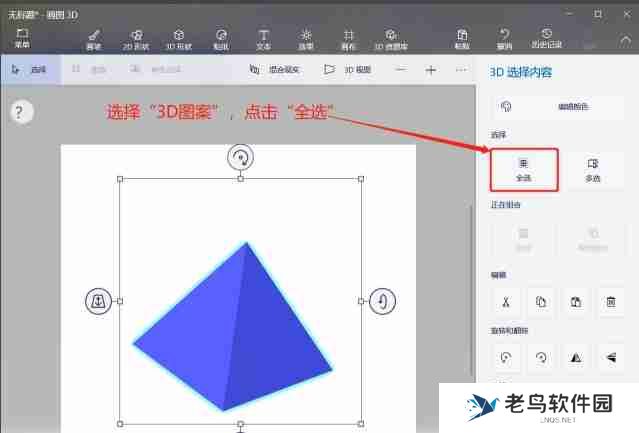Open the three-dots more options menu
The height and width of the screenshot is (433, 639).
point(461,70)
